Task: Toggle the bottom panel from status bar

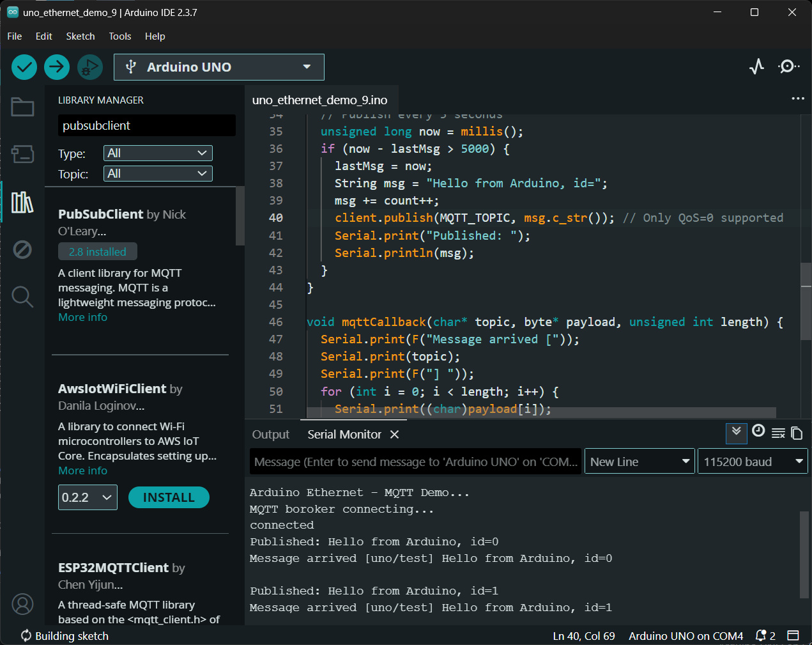Action: pyautogui.click(x=793, y=635)
